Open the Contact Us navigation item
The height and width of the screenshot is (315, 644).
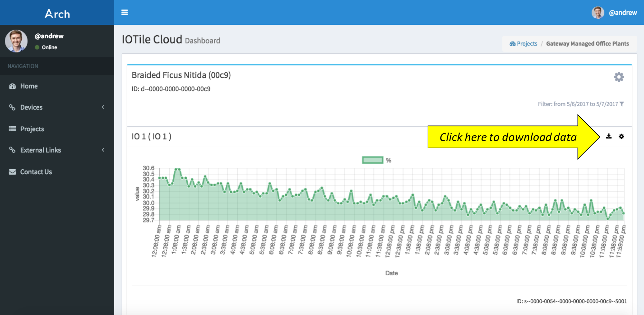click(x=57, y=172)
